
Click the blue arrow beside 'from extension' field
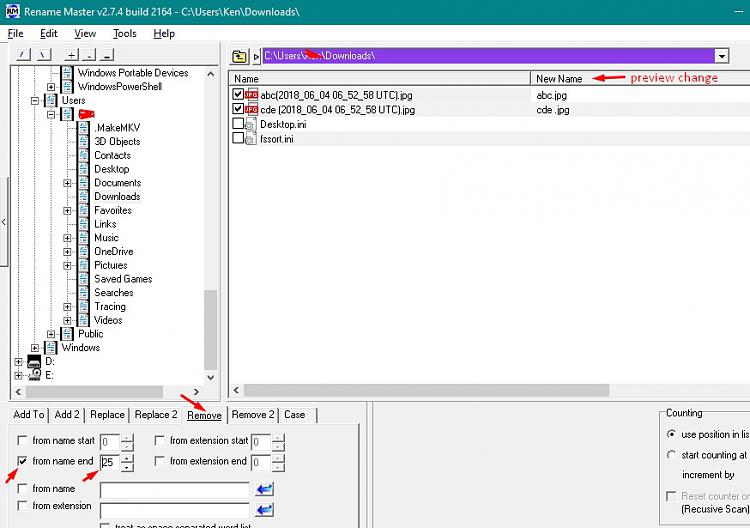pyautogui.click(x=265, y=510)
